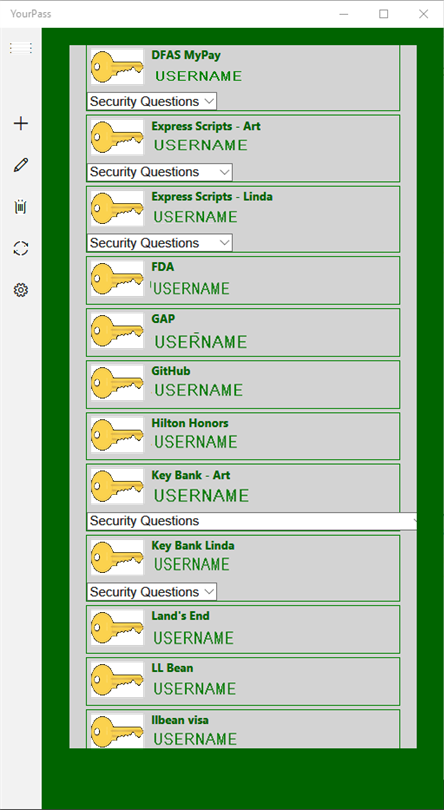This screenshot has width=445, height=810.
Task: Open the hamburger menu in the sidebar
Action: (21, 48)
